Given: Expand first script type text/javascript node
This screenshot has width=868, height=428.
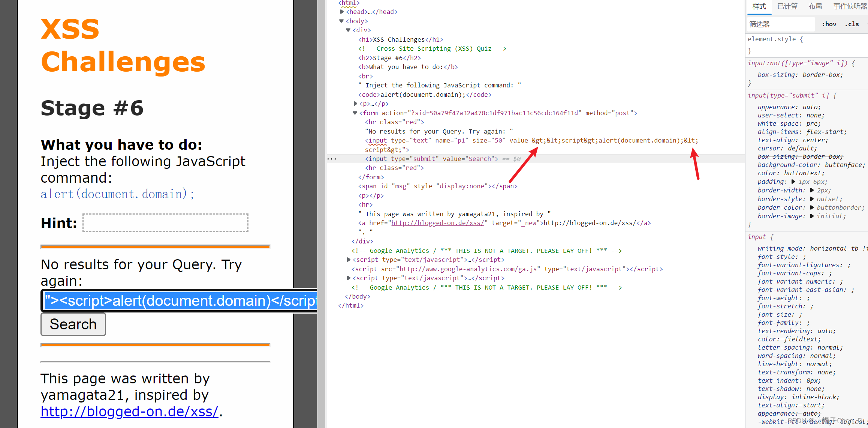Looking at the screenshot, I should [349, 260].
